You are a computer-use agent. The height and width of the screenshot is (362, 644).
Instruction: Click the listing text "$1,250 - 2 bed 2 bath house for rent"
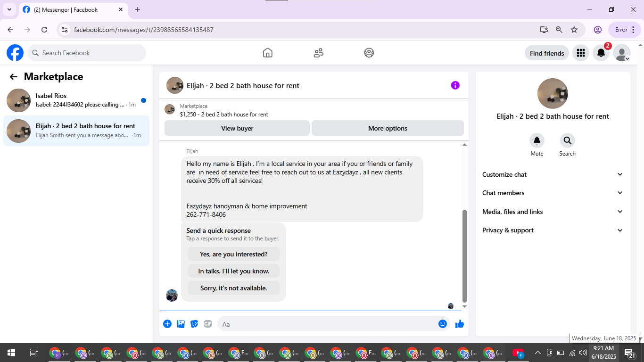(224, 115)
